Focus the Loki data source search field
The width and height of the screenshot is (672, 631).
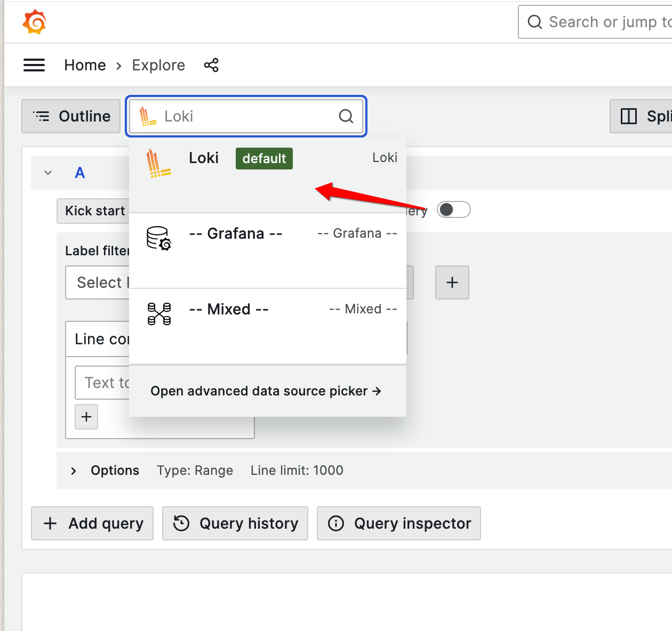[246, 116]
